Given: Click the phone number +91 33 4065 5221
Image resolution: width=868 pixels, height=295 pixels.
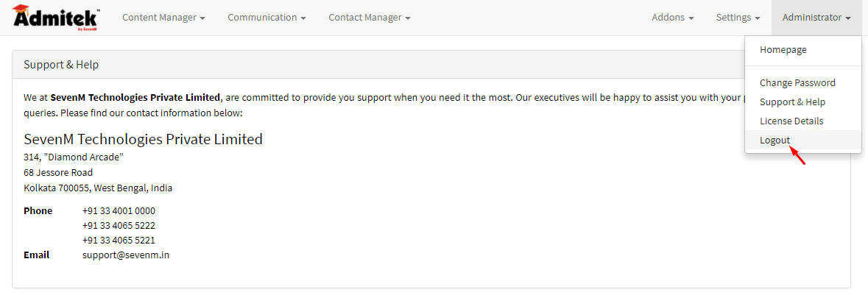Looking at the screenshot, I should point(119,241).
